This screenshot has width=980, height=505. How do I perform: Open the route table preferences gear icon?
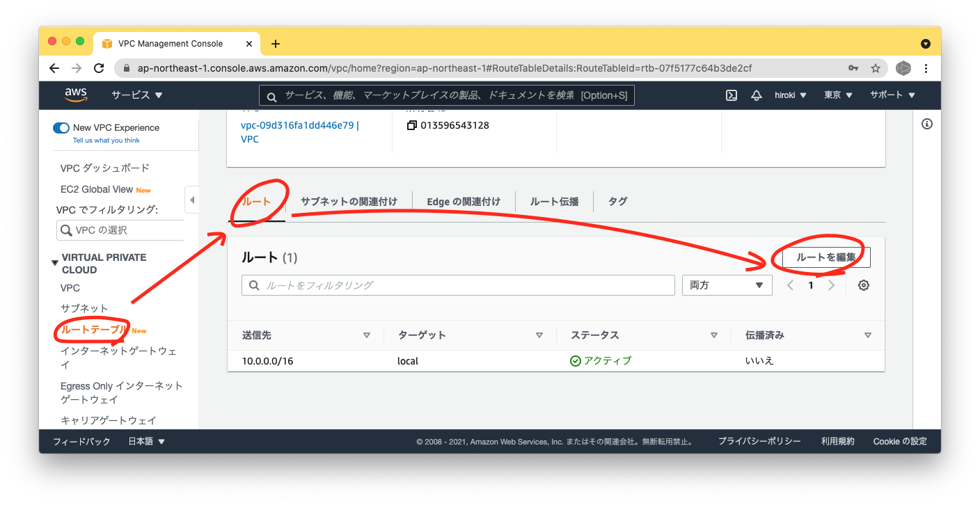(863, 284)
